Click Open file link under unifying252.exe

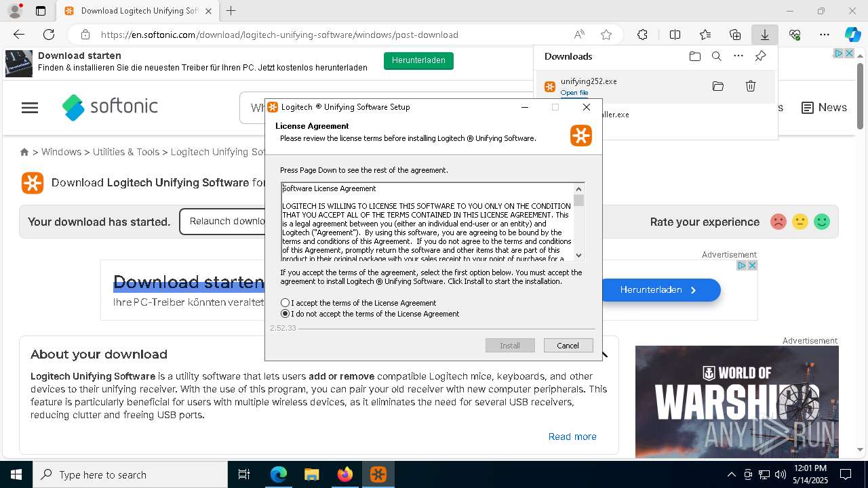tap(574, 93)
